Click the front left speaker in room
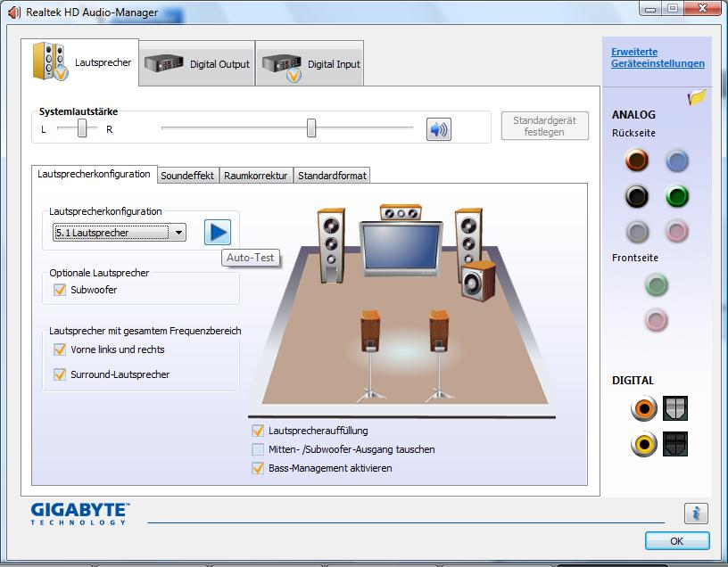Screen dimensions: 728x567 tap(331, 245)
